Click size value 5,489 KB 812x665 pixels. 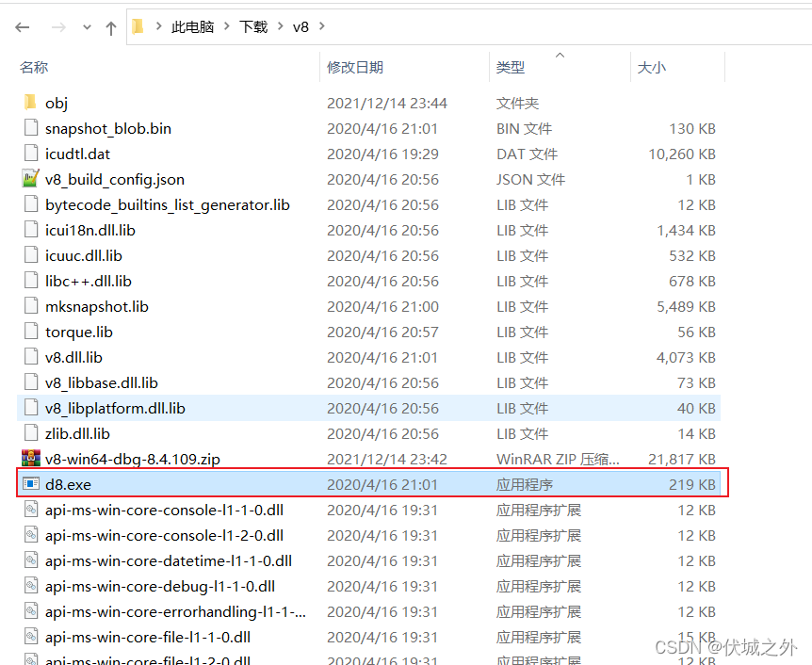[x=686, y=307]
